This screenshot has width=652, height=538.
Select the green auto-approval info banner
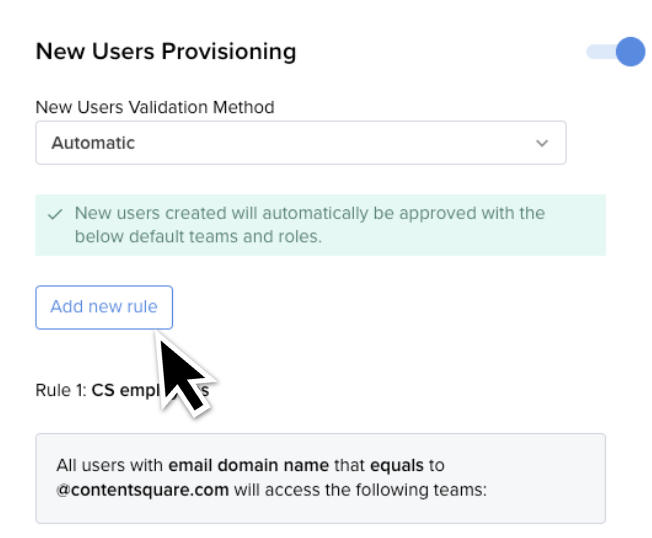[x=320, y=225]
